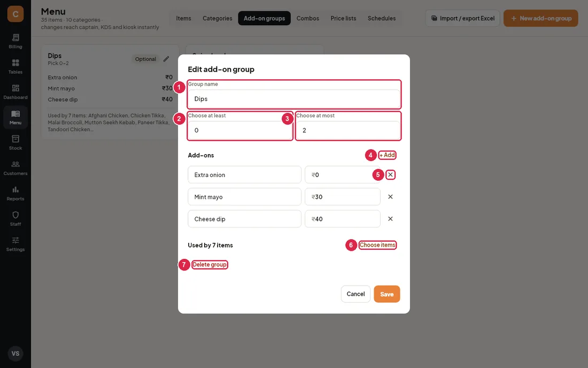Edit the Extra onion ₹0 price field
Image resolution: width=588 pixels, height=368 pixels.
click(342, 175)
